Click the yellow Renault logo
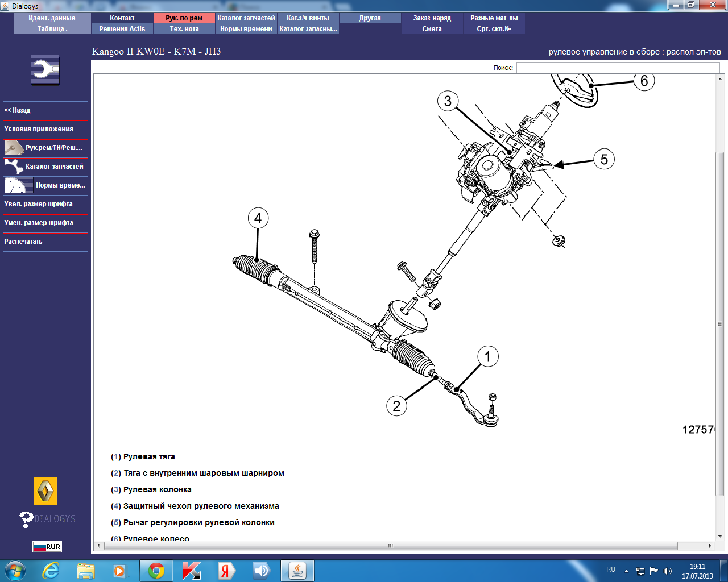Viewport: 728px width, 582px height. tap(45, 491)
